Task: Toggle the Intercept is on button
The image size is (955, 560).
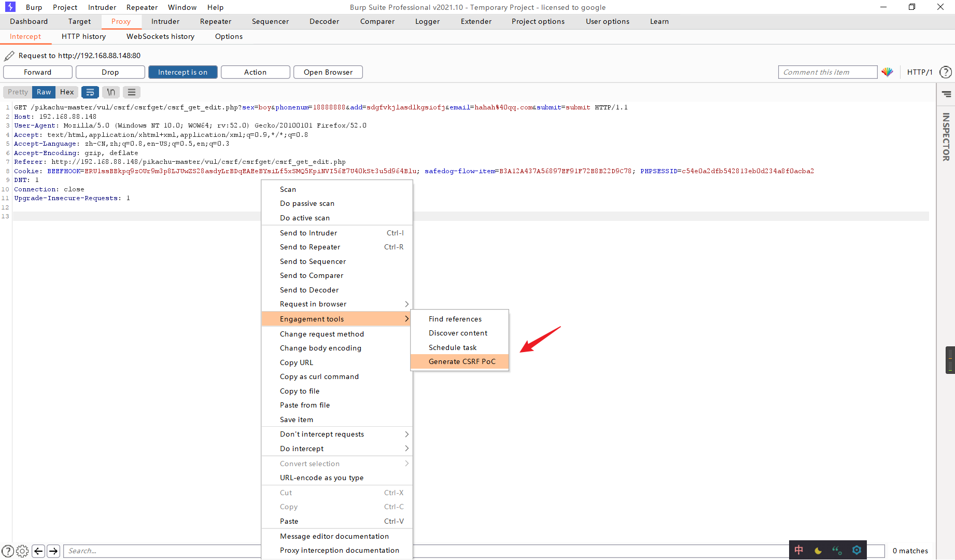Action: tap(183, 72)
